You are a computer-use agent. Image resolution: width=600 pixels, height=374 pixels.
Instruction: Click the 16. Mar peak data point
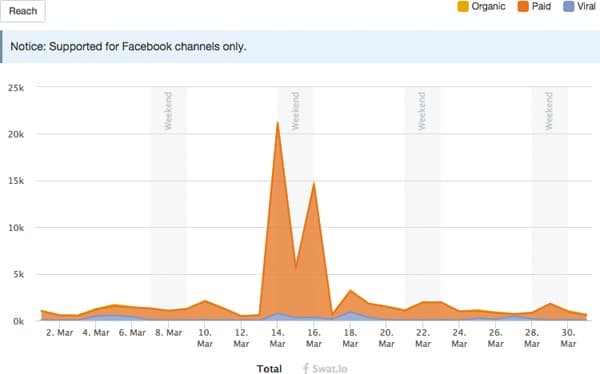tap(314, 182)
